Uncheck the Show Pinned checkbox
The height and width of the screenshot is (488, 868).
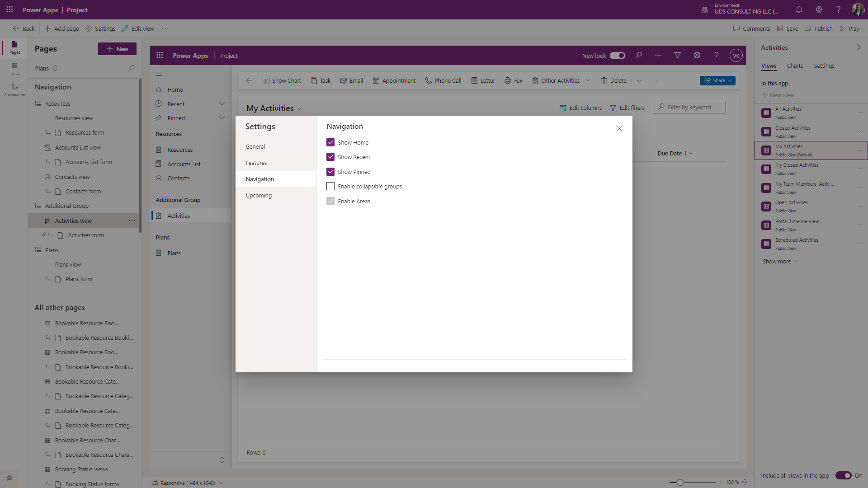point(330,172)
